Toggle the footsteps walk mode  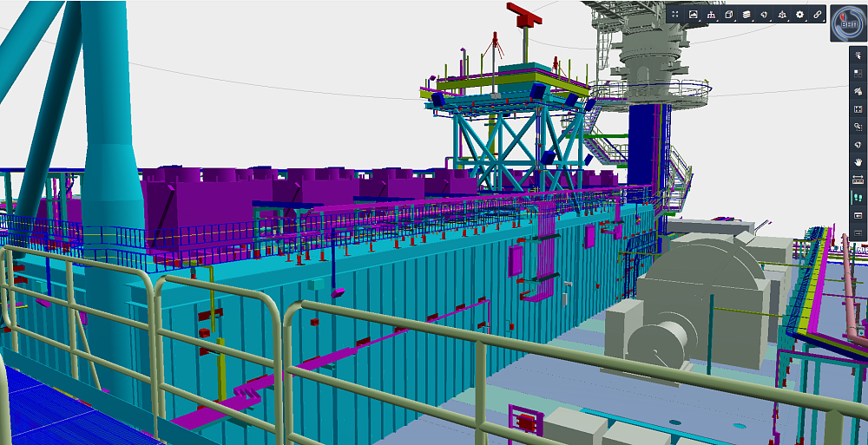858,198
